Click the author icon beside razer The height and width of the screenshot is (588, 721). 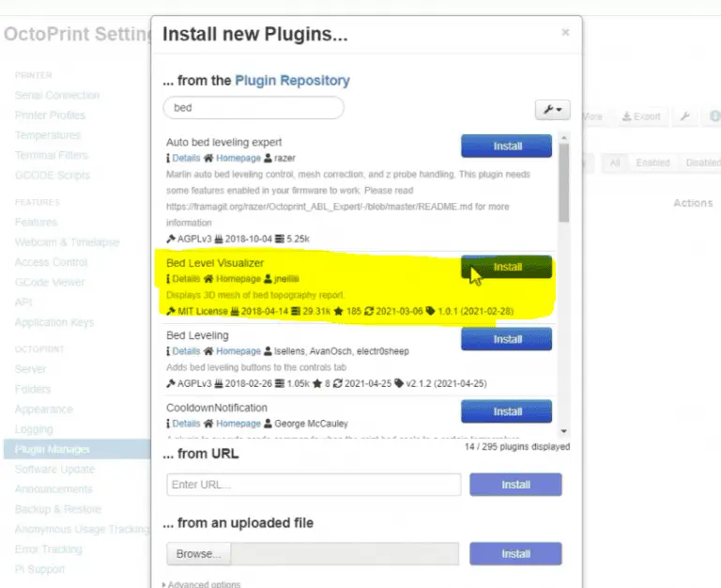pyautogui.click(x=268, y=159)
